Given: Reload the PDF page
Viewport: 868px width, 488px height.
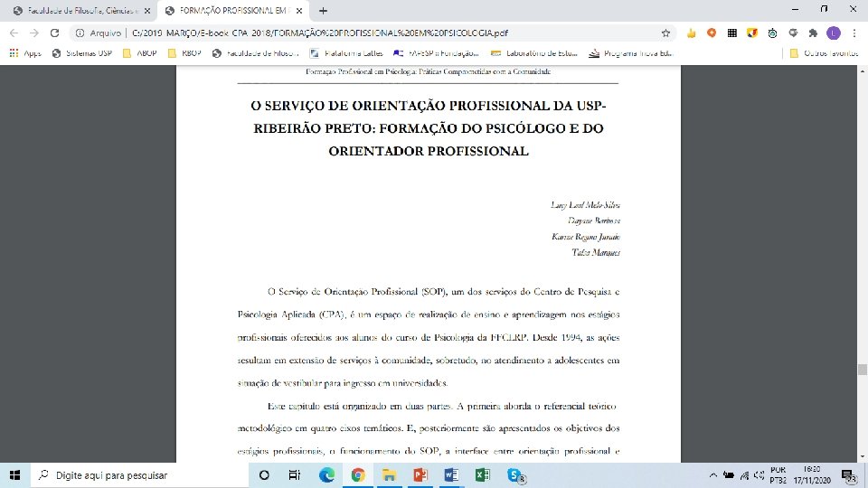Looking at the screenshot, I should tap(54, 33).
